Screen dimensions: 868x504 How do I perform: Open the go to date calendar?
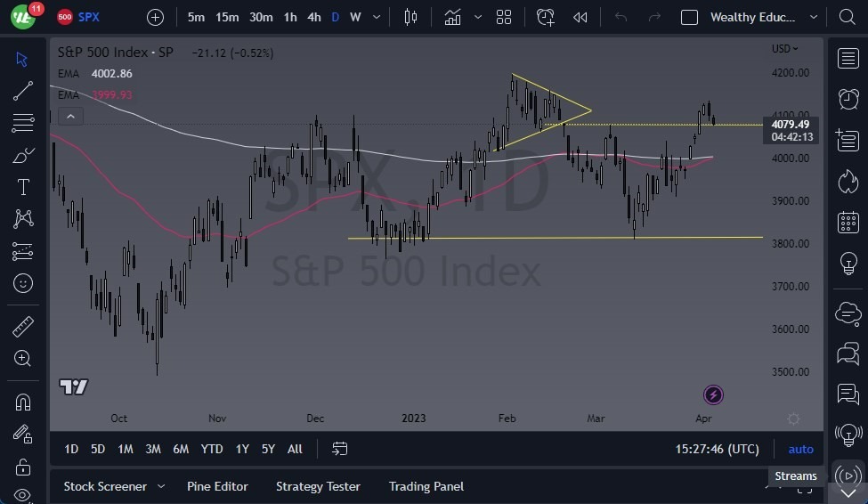click(x=339, y=449)
